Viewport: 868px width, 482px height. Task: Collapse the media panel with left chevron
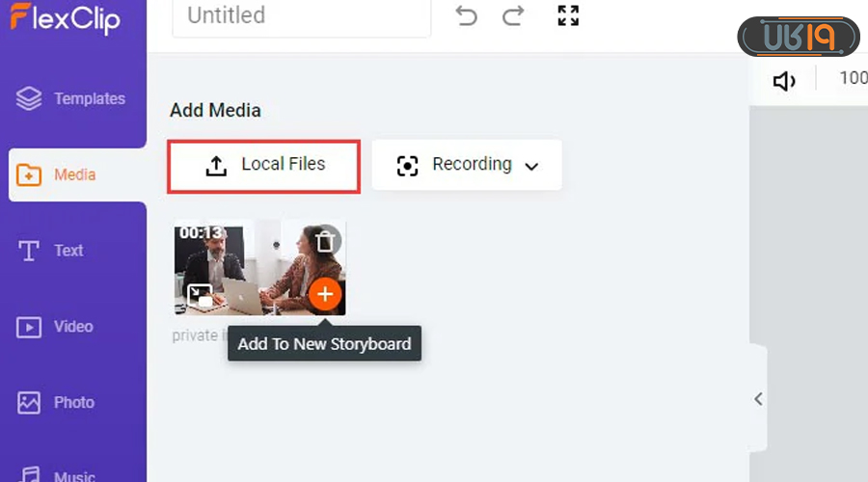pos(758,398)
